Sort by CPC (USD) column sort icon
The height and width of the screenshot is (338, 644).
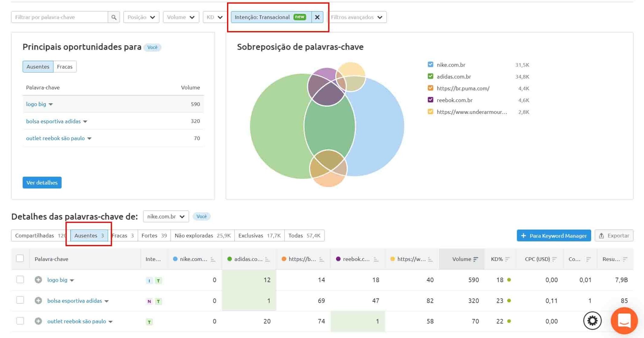[554, 259]
